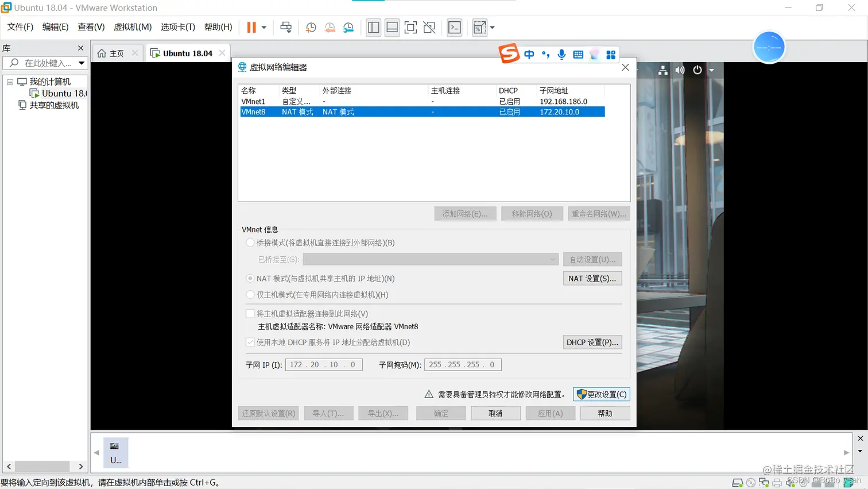Open the 查看(V) menu
Screen dimensions: 868x489
pyautogui.click(x=91, y=27)
